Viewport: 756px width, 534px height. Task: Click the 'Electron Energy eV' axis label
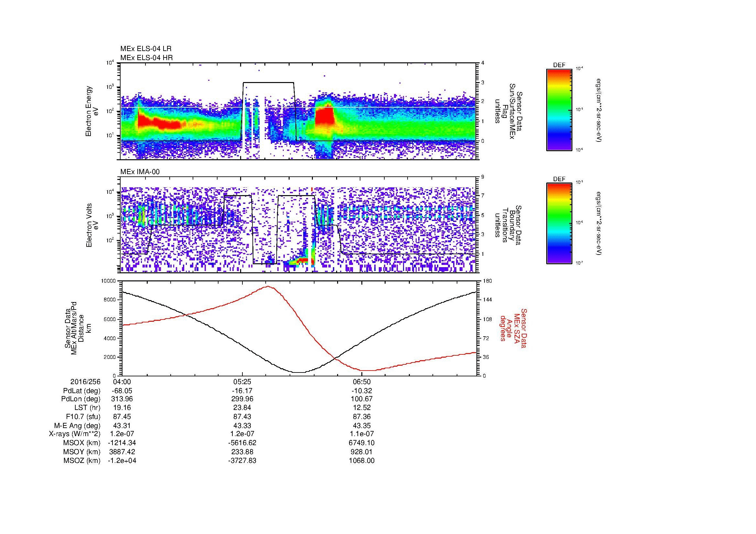(92, 111)
